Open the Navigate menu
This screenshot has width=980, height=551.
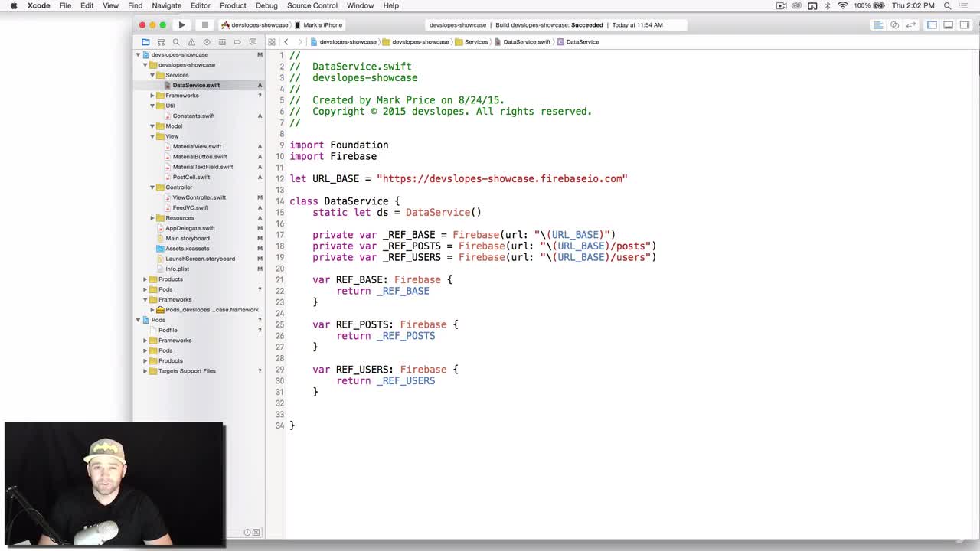(x=166, y=5)
